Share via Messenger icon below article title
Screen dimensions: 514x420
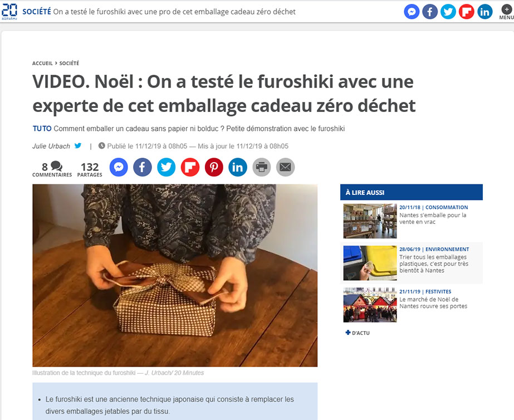point(119,167)
